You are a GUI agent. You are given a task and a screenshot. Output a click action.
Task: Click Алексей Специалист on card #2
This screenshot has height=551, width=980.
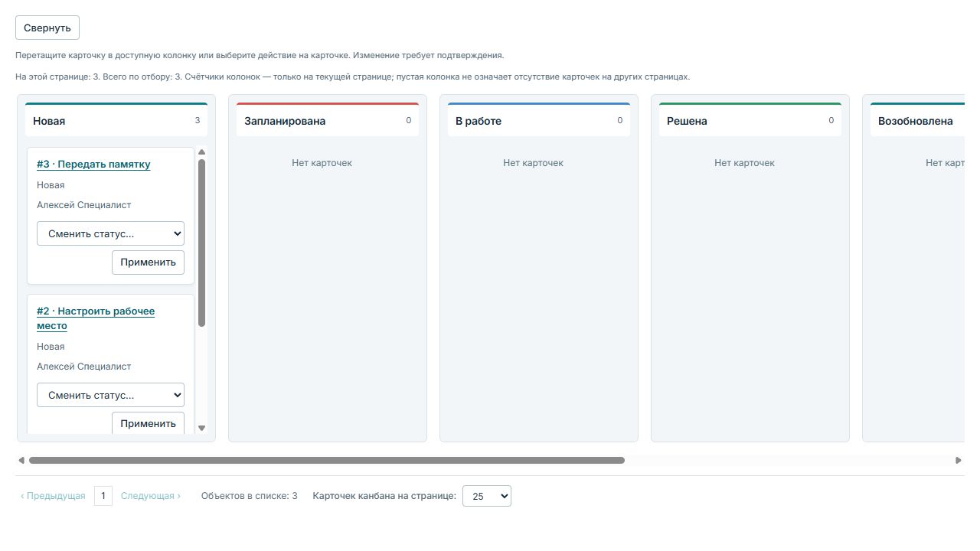pyautogui.click(x=84, y=367)
